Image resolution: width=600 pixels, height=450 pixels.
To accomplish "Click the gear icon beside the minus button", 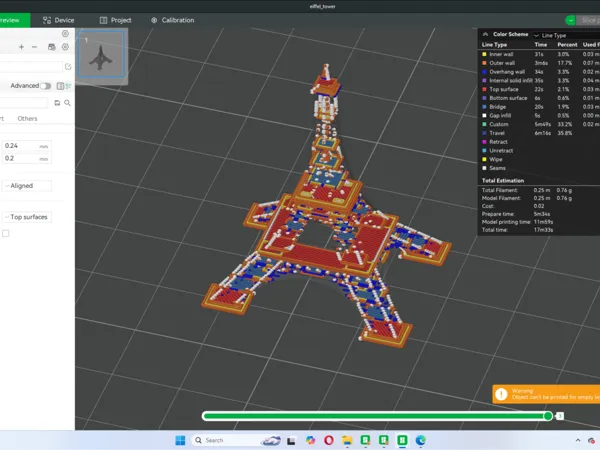I will coord(65,47).
